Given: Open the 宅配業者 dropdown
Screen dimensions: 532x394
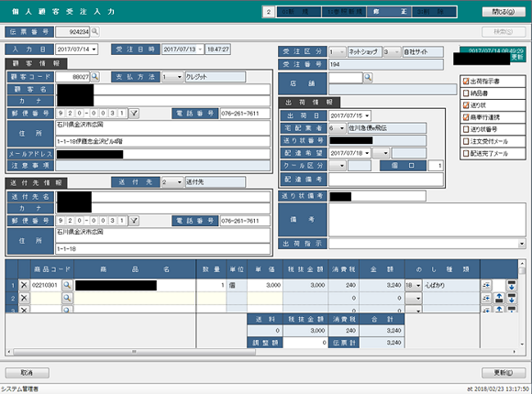Looking at the screenshot, I should pos(341,128).
